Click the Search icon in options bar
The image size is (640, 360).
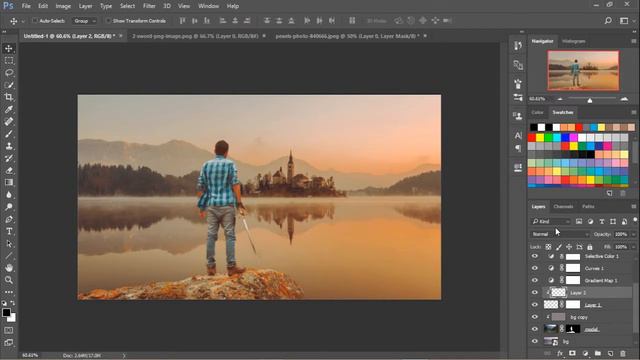click(x=608, y=20)
